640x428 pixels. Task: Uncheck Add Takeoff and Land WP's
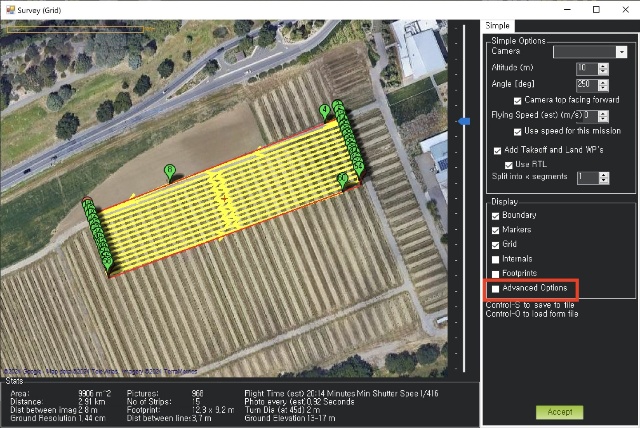(497, 149)
